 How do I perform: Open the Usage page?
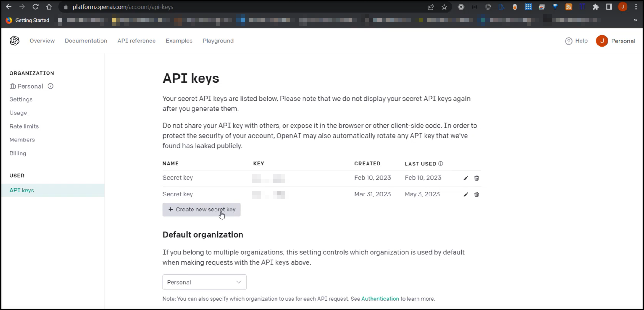(18, 113)
